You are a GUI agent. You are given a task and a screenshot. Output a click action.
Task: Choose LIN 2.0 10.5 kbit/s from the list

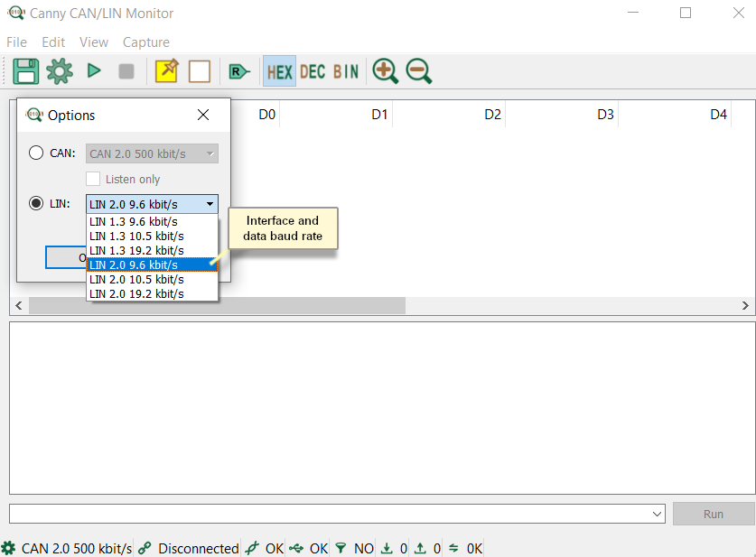152,280
